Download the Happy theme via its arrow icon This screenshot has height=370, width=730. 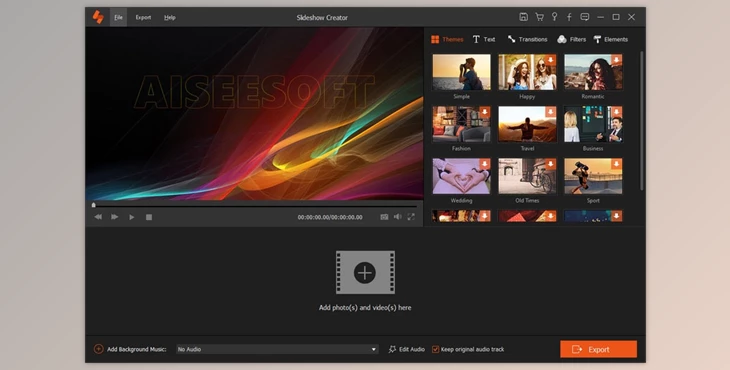551,60
